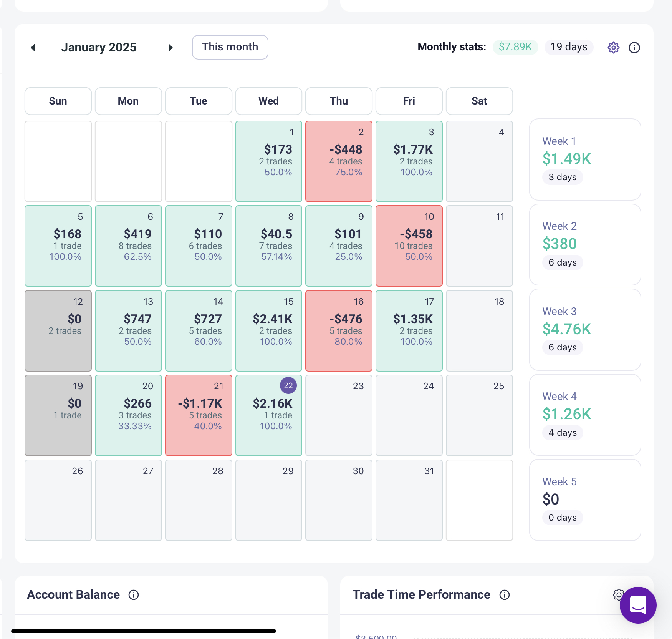
Task: Open January 21 losing day cell
Action: pos(199,415)
